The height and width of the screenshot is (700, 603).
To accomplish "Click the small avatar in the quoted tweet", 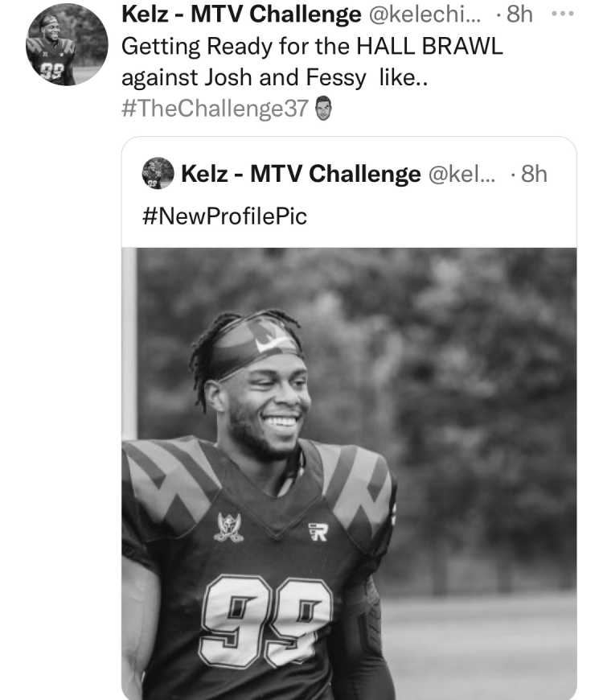I will coord(158,173).
